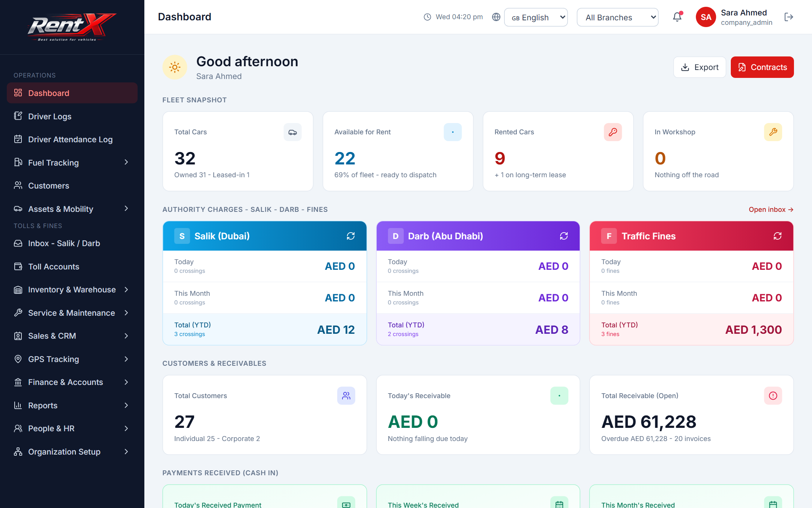Expand the Fuel Tracking submenu
This screenshot has height=508, width=812.
[x=72, y=163]
